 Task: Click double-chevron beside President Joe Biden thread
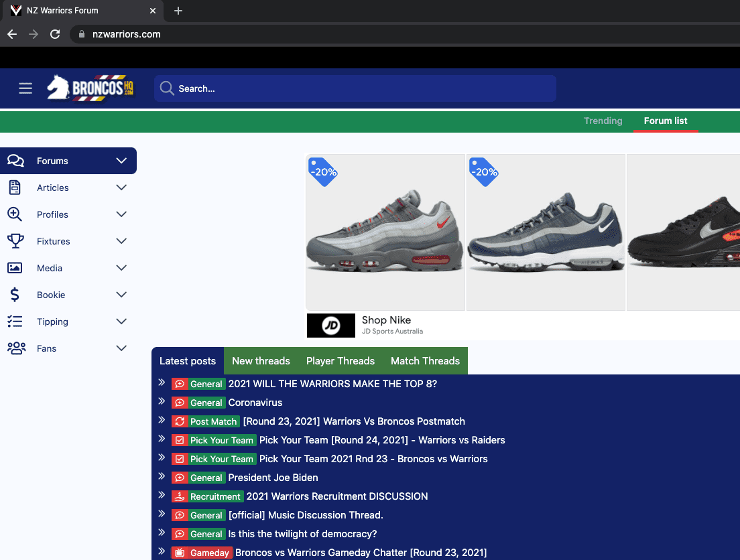[162, 476]
